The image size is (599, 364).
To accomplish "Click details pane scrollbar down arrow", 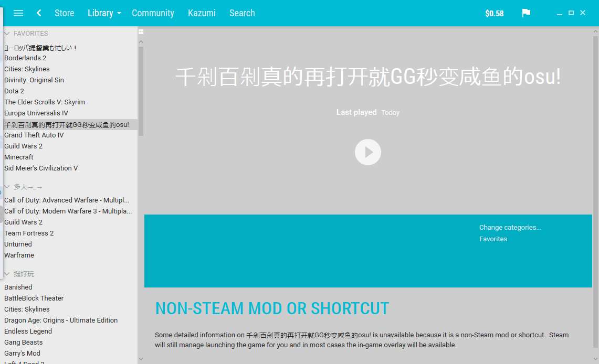I will click(595, 359).
